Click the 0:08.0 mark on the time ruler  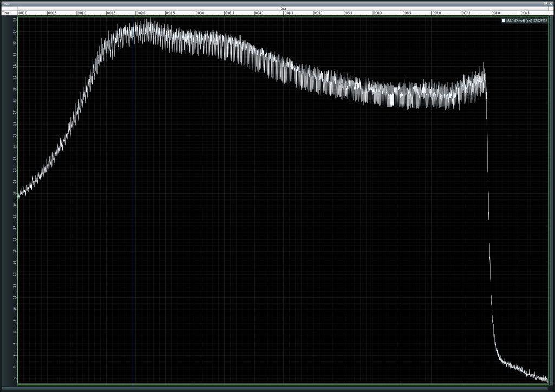pos(495,13)
